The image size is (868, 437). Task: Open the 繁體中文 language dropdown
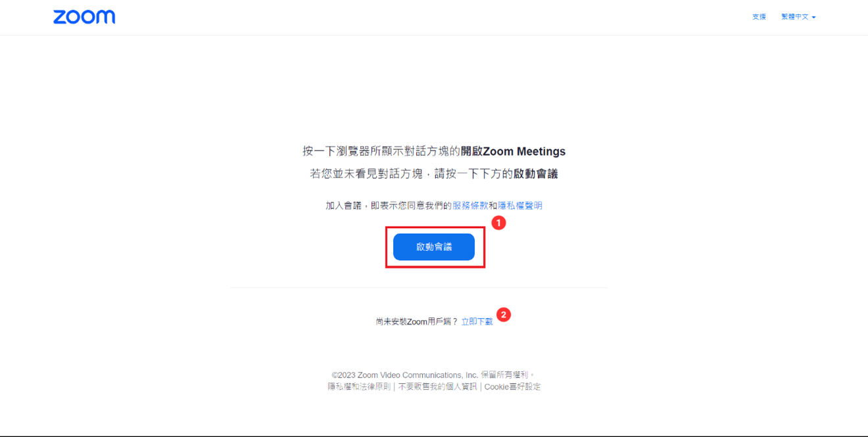point(798,17)
